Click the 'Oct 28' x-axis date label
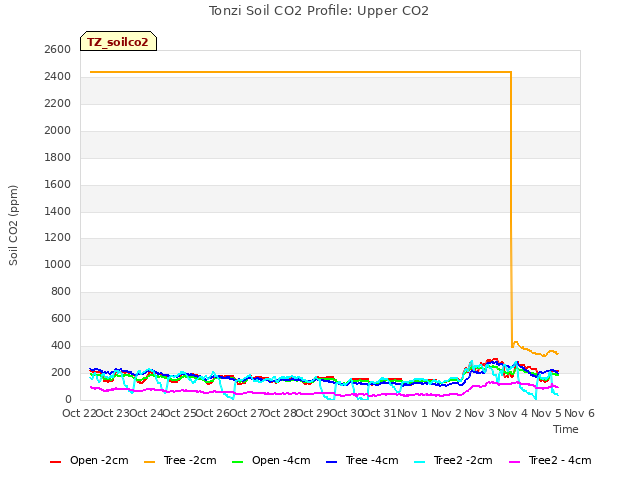Viewport: 640px width, 480px height. pos(280,413)
